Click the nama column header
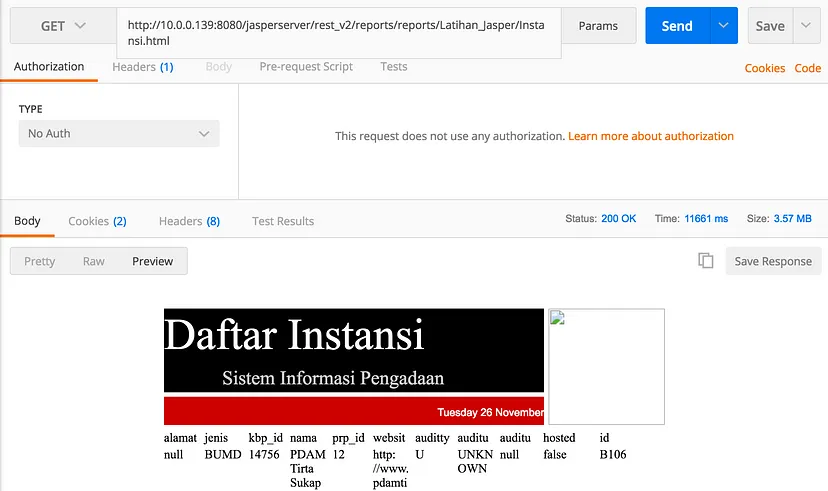This screenshot has width=828, height=491. [303, 438]
